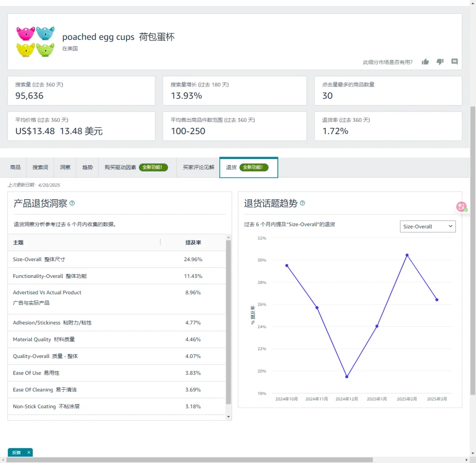Click the pink translation extension floating icon
The image size is (476, 463).
(x=461, y=207)
